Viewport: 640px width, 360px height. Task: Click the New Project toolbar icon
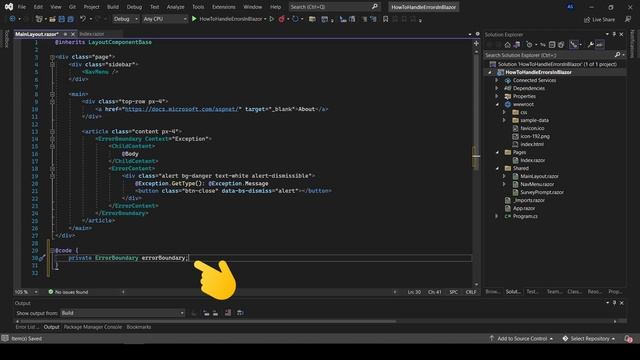coord(39,19)
